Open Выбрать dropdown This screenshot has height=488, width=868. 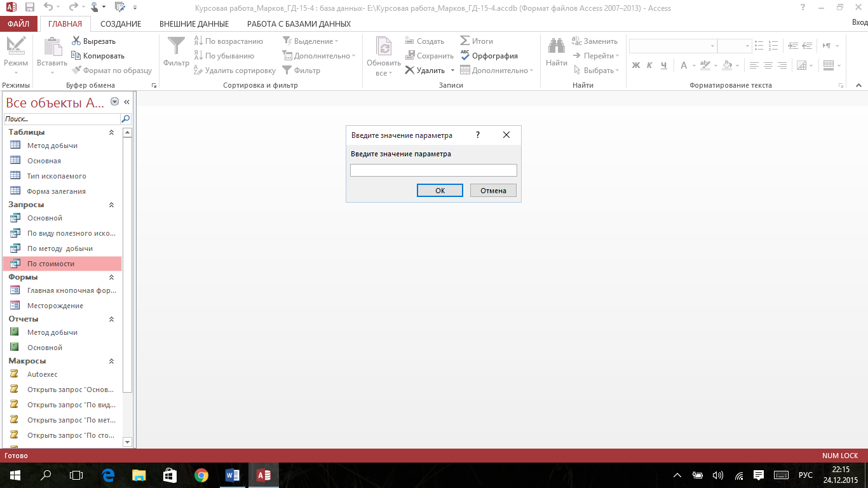(596, 71)
